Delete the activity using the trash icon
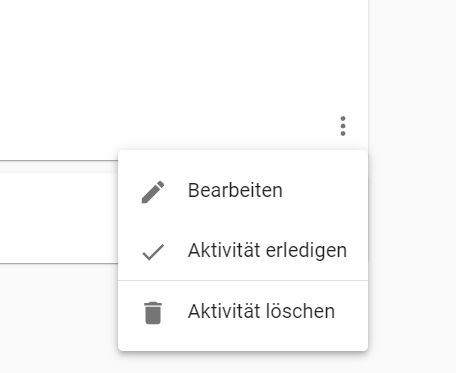The image size is (456, 373). (153, 313)
